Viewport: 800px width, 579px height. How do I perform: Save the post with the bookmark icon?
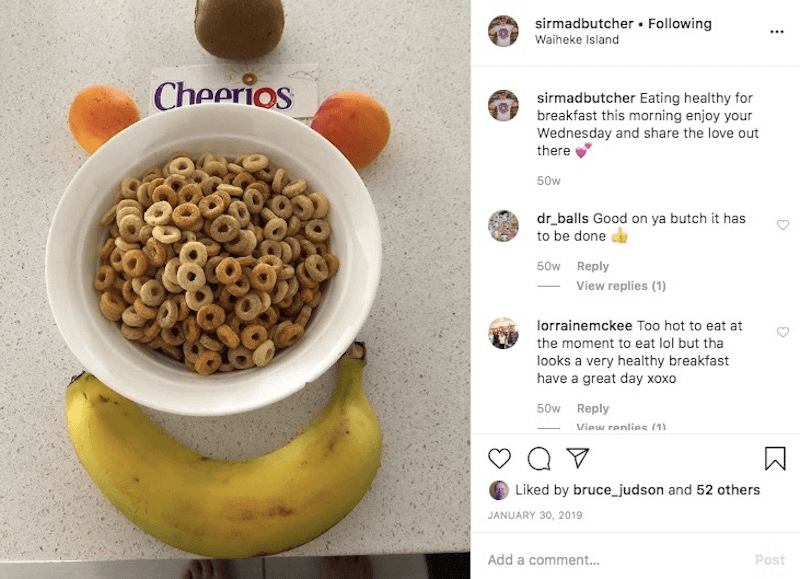click(x=774, y=458)
